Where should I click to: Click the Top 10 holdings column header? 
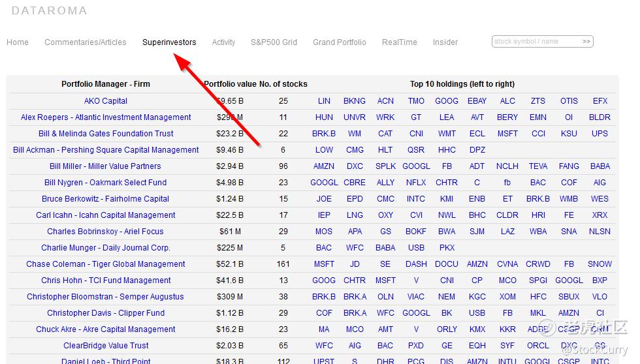click(462, 84)
